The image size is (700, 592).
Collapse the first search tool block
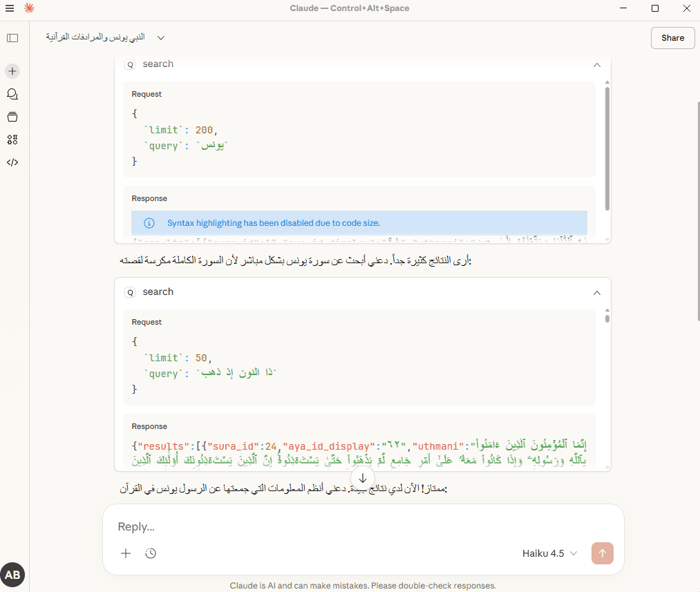[x=596, y=64]
